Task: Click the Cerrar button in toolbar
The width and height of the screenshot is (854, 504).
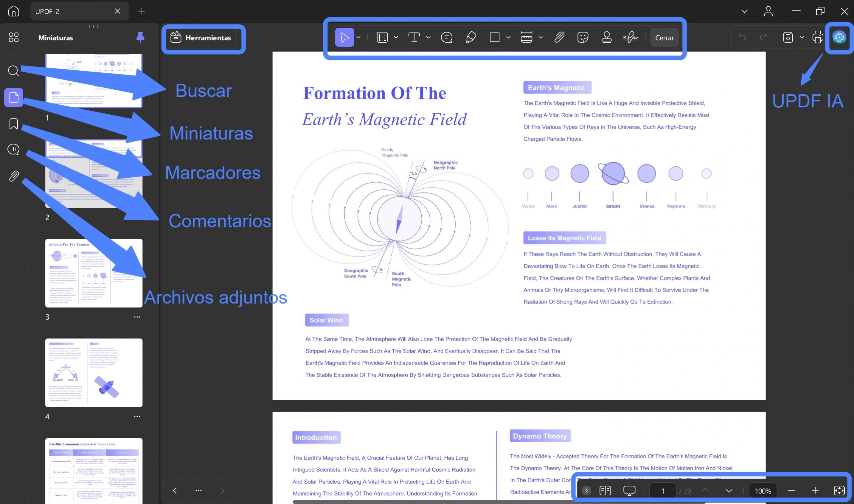Action: tap(664, 38)
